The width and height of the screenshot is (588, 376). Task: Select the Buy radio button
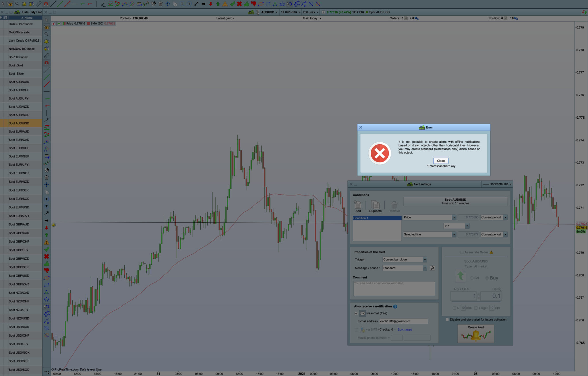point(487,278)
